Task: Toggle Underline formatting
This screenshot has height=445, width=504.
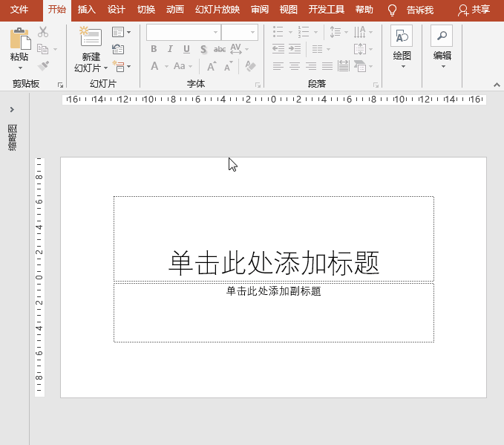Action: coord(186,49)
